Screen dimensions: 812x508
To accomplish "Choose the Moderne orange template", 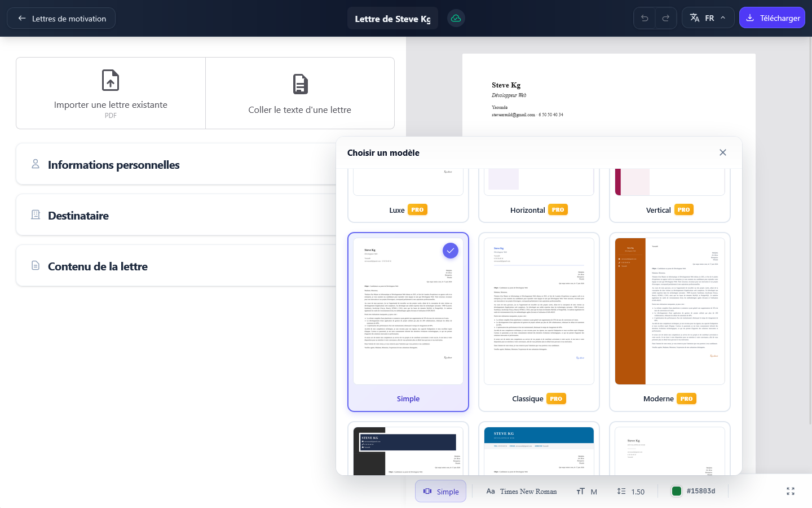I will click(x=670, y=322).
